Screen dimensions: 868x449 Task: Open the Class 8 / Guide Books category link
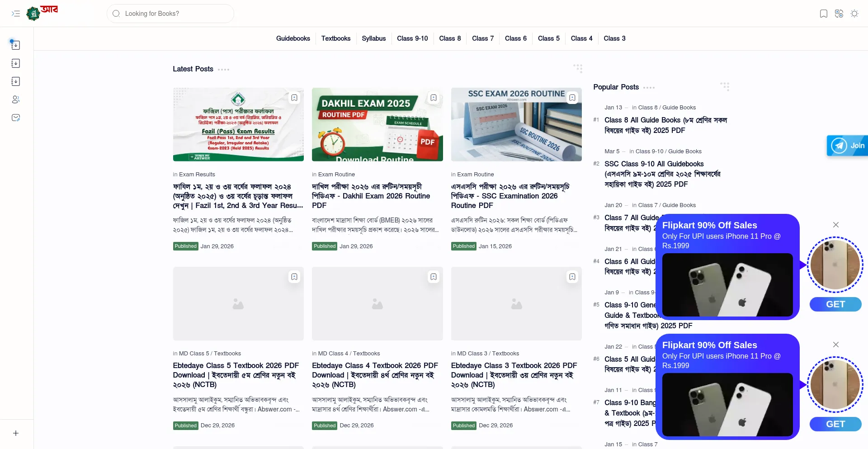coord(667,108)
